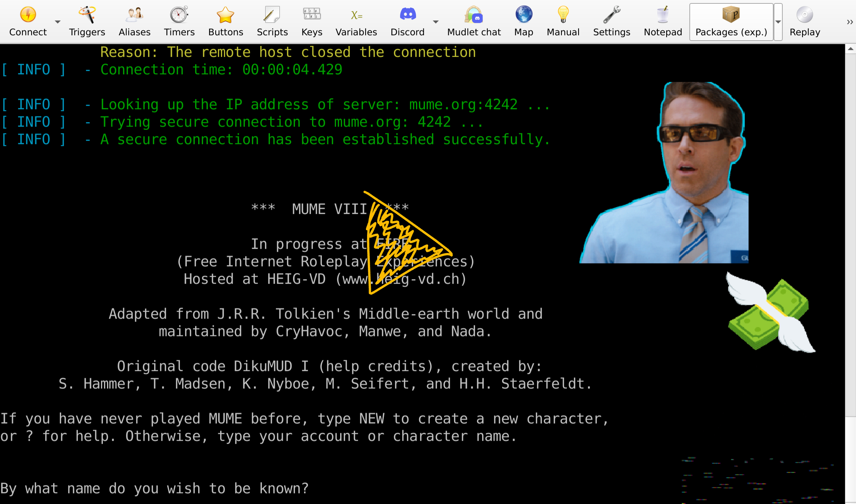Click the Replay toolbar icon

click(x=805, y=22)
